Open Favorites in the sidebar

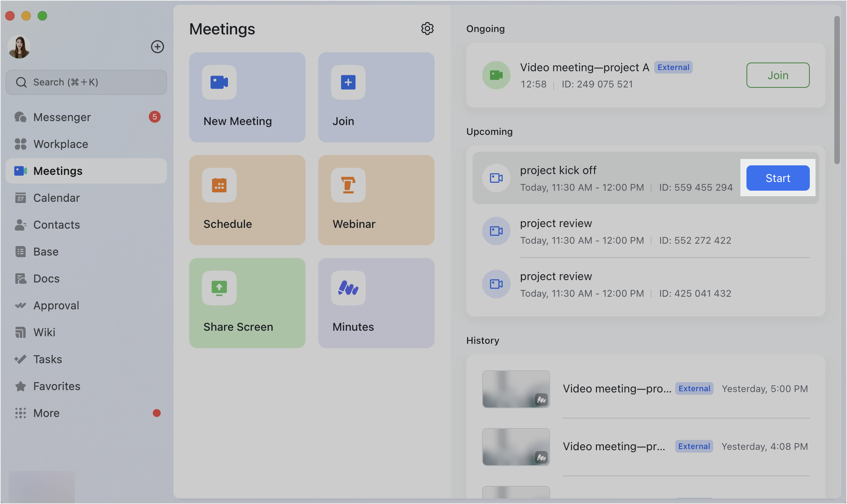56,386
